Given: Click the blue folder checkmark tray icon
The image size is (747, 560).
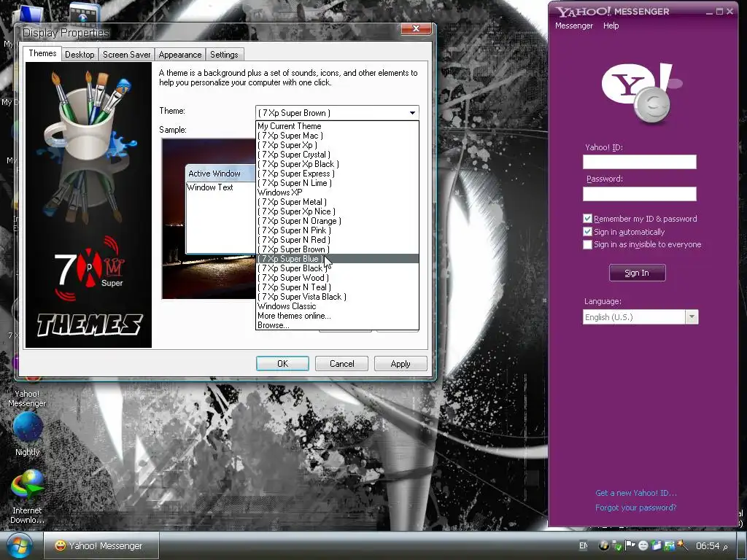Looking at the screenshot, I should coord(657,545).
